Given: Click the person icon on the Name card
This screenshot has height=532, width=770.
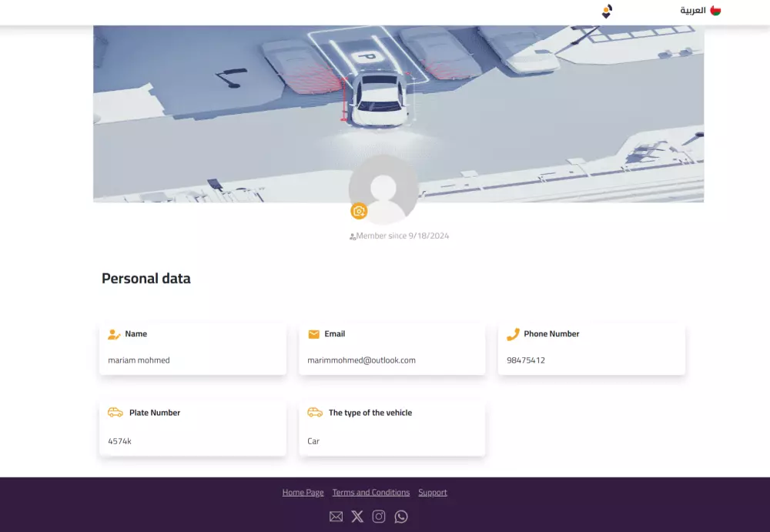Looking at the screenshot, I should coord(114,334).
